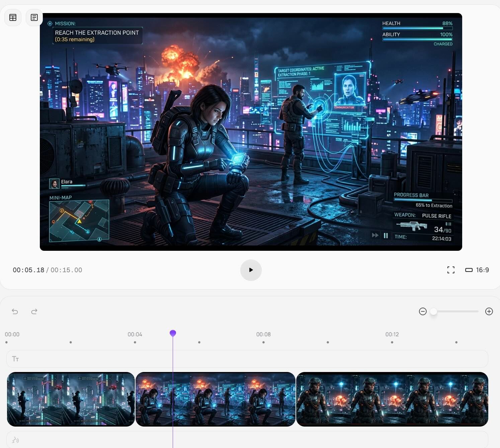The height and width of the screenshot is (448, 500).
Task: Click the current timecode 00:05.18
Action: pyautogui.click(x=28, y=270)
